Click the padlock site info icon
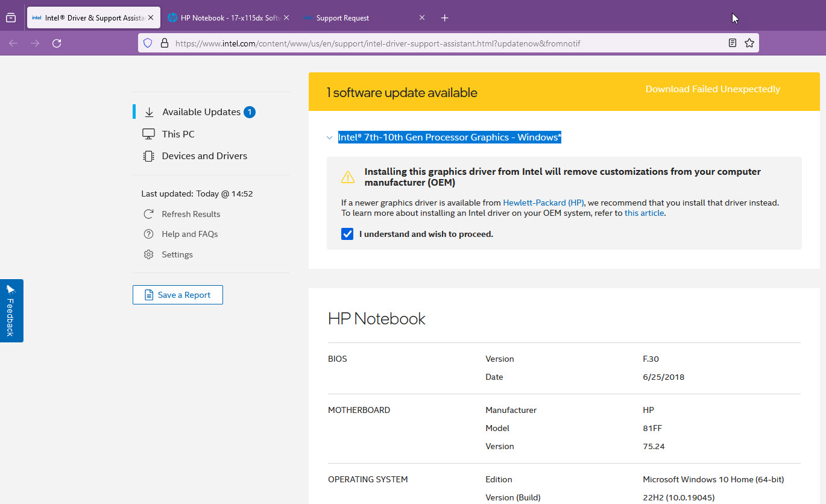826x504 pixels. click(164, 43)
